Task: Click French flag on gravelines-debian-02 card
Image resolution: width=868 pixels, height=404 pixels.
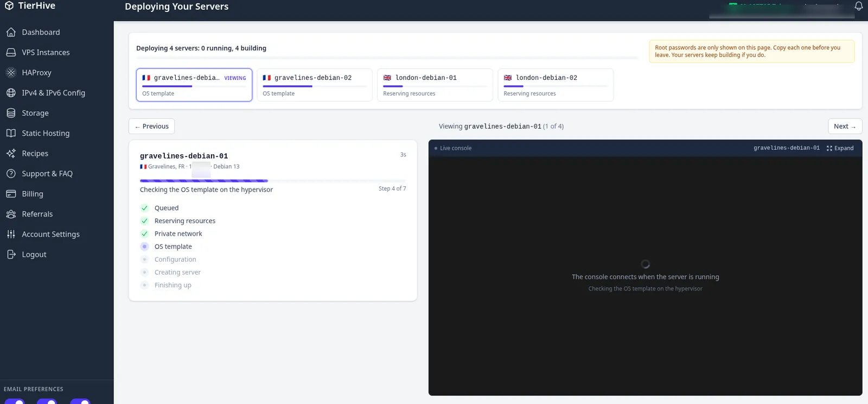Action: tap(267, 78)
